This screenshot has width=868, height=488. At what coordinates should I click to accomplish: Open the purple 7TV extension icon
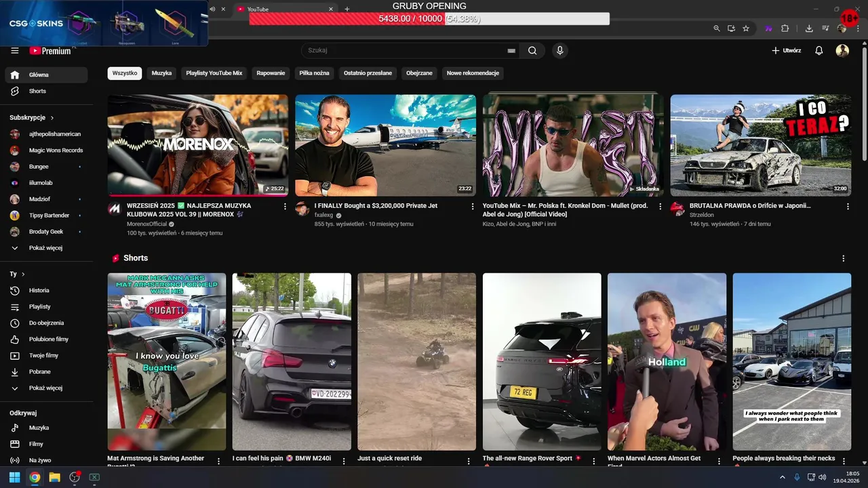click(x=768, y=28)
